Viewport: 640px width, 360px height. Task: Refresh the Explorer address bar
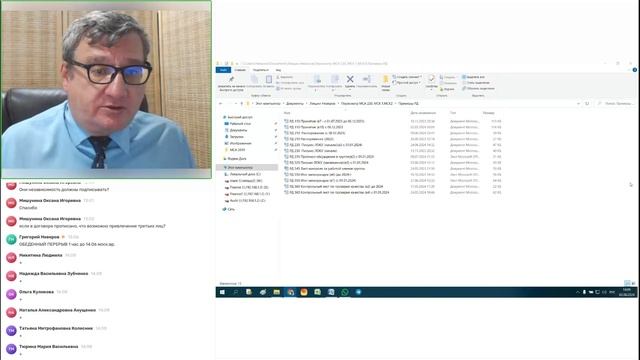coord(587,104)
